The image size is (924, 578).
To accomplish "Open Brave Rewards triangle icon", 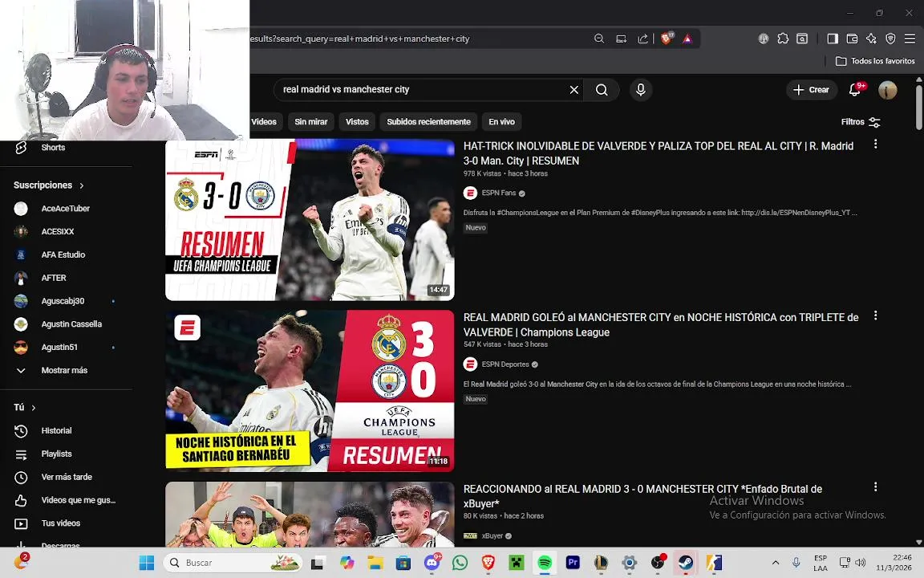I will (687, 39).
